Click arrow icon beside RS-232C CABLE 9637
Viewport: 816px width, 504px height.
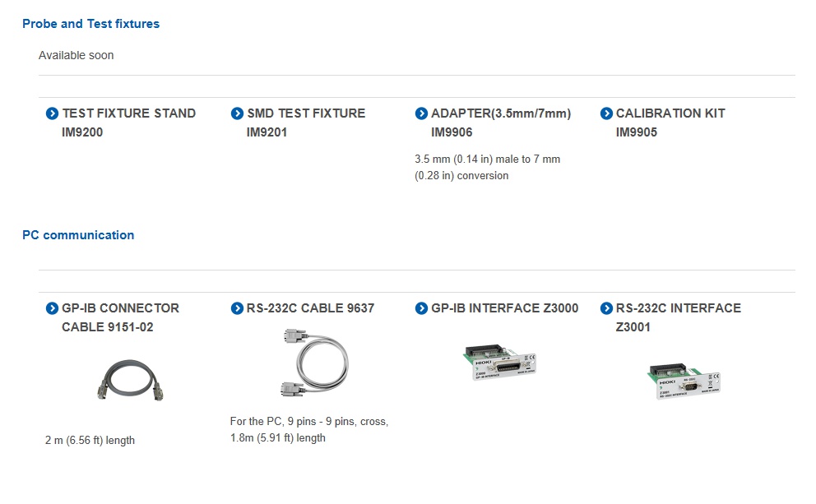coord(237,308)
